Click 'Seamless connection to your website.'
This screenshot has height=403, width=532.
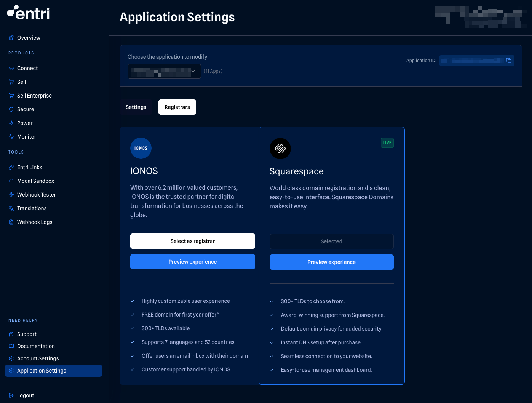point(326,356)
